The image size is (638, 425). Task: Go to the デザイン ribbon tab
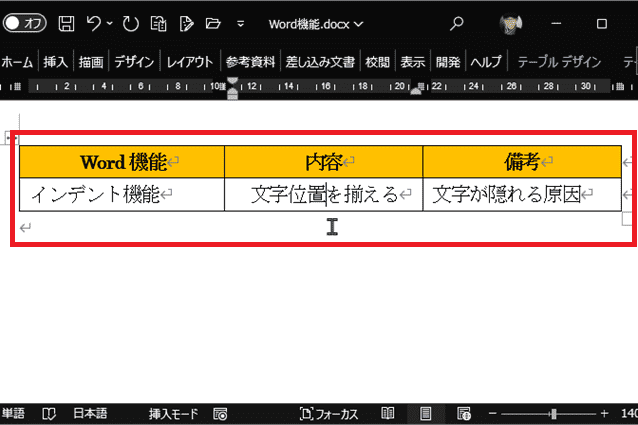coord(134,62)
